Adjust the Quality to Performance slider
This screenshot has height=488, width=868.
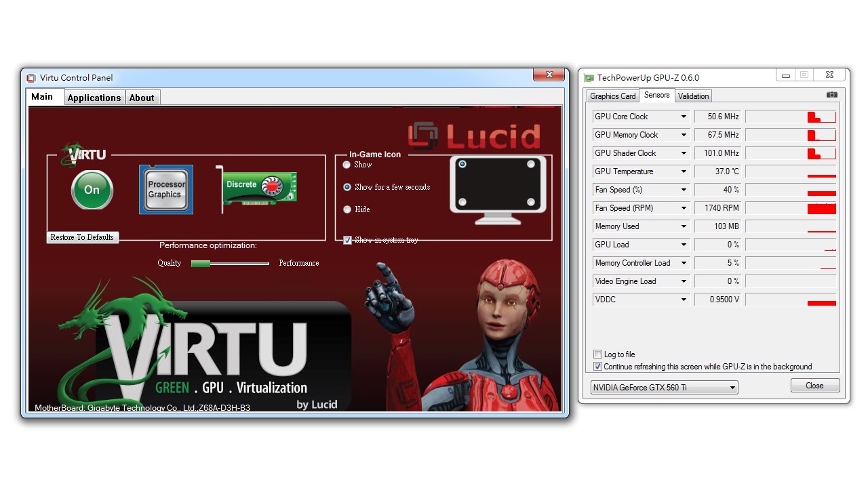[x=230, y=263]
